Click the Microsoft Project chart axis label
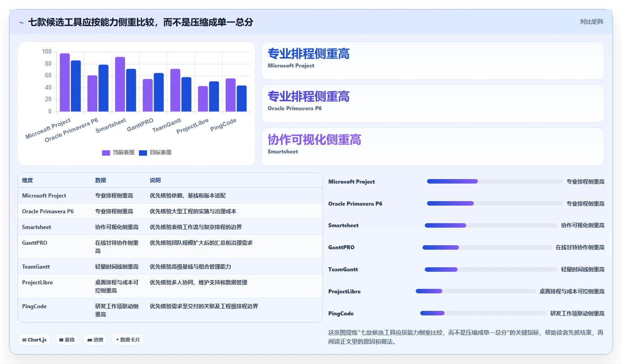The image size is (622, 364). pyautogui.click(x=48, y=129)
